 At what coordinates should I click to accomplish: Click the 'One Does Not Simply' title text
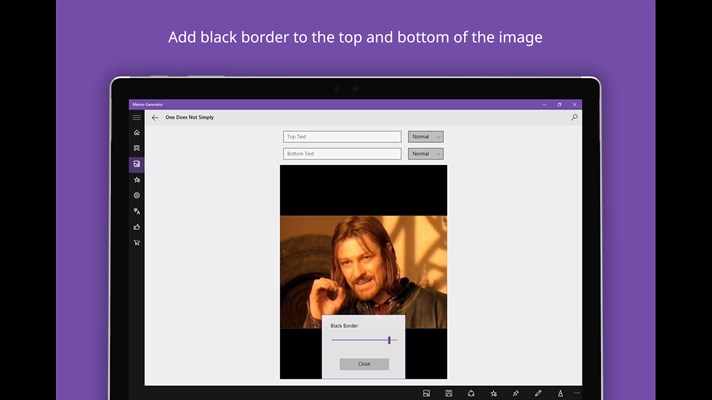189,117
